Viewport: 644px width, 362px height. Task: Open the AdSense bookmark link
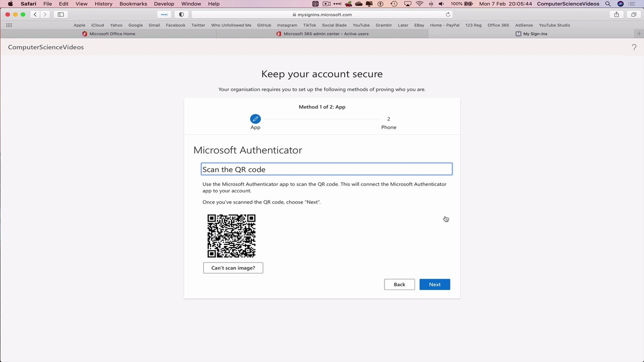(x=524, y=25)
